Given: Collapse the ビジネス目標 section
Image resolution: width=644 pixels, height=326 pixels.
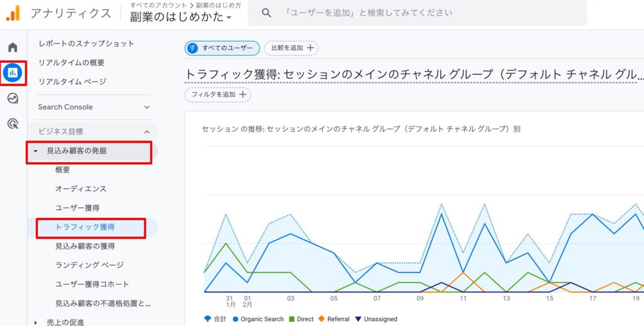Looking at the screenshot, I should [147, 132].
